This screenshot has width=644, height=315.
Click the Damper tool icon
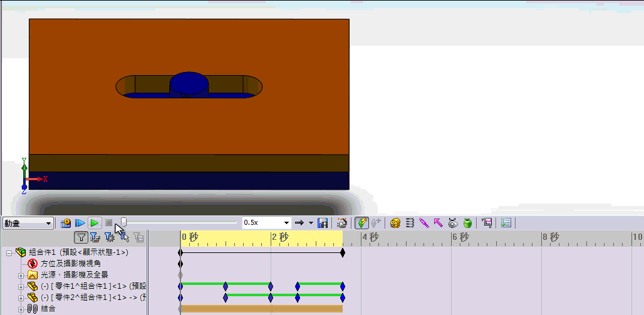click(x=424, y=223)
